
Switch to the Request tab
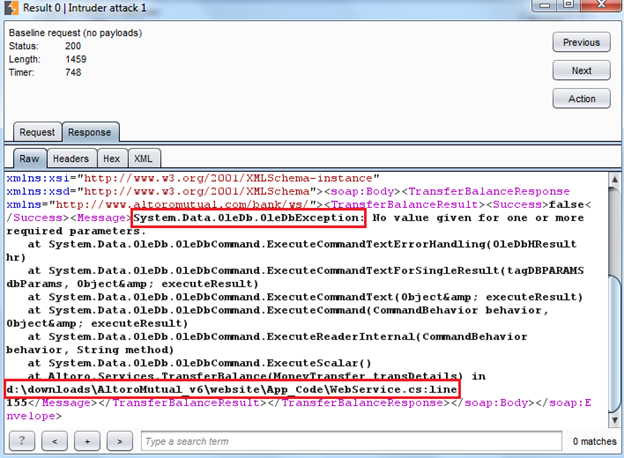point(37,132)
